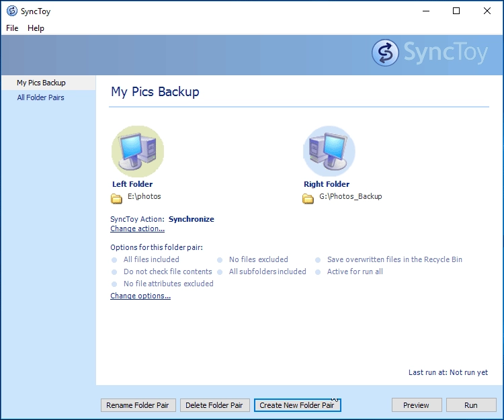Click the folder icon next to E:\photos
The width and height of the screenshot is (504, 420).
116,199
